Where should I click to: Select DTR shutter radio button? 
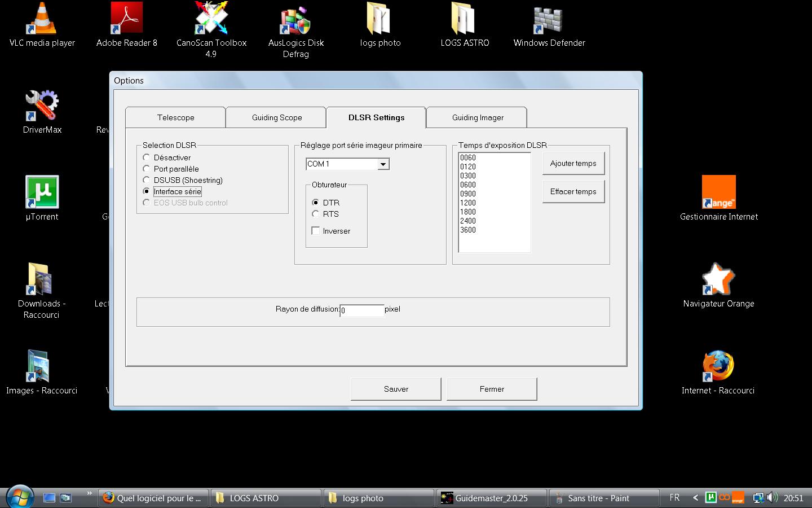click(x=316, y=203)
